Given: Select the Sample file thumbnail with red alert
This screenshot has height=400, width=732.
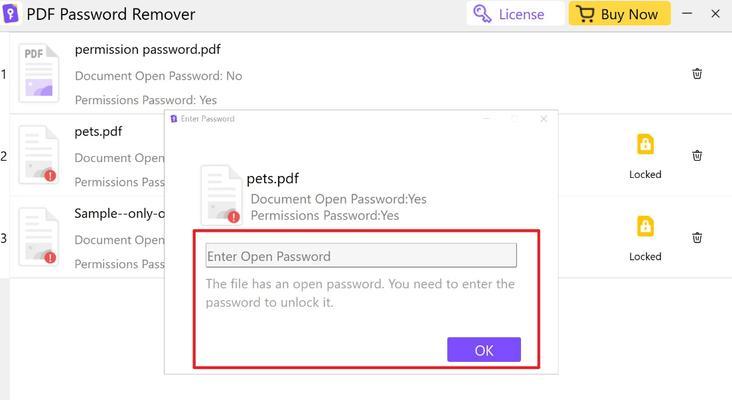Looking at the screenshot, I should click(39, 237).
